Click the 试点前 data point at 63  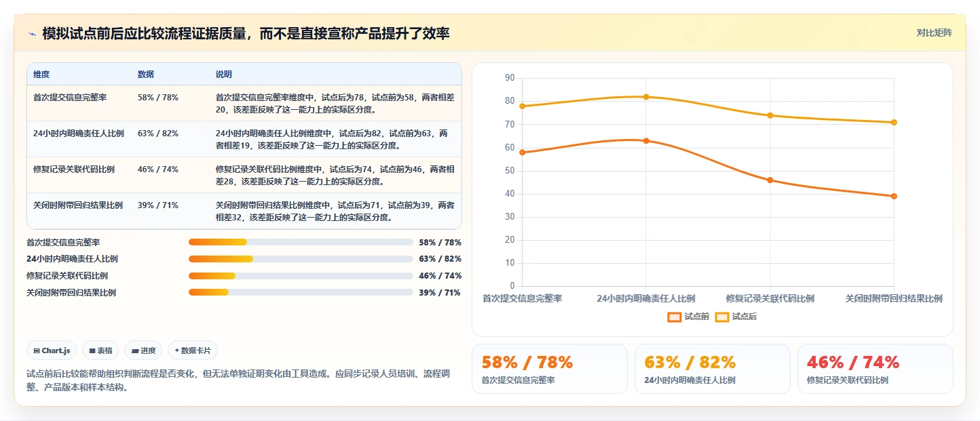(646, 140)
